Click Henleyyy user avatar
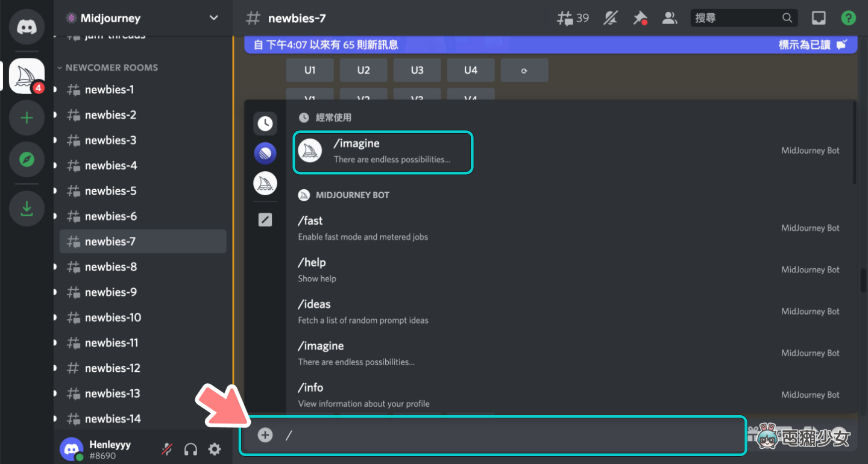Viewport: 868px width, 464px height. coord(72,449)
